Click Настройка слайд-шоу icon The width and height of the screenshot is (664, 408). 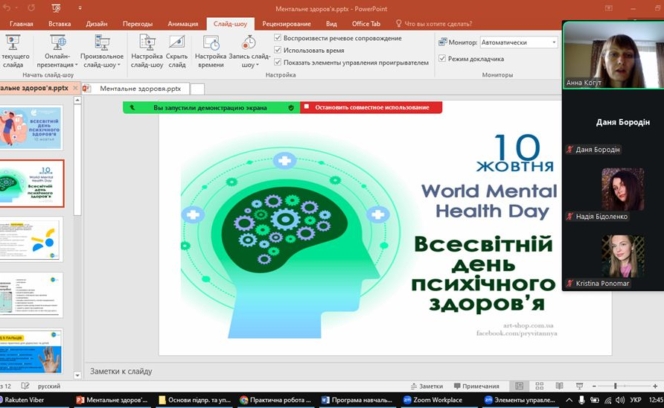147,44
